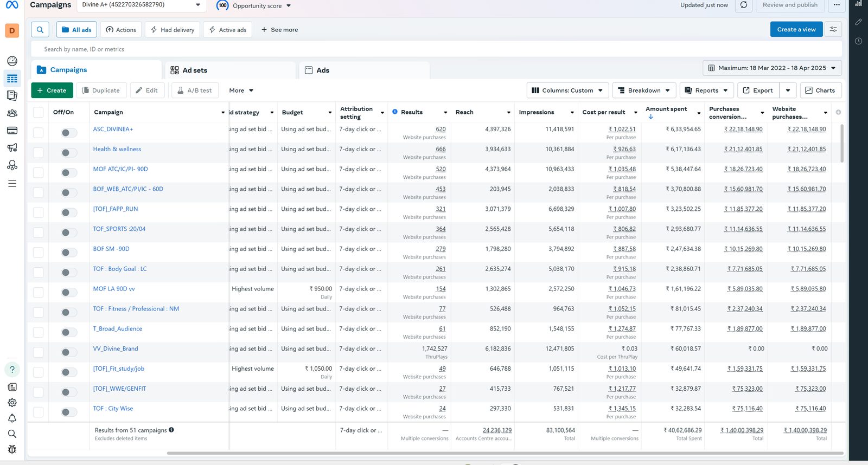Viewport: 868px width, 465px height.
Task: Select the Active ads filter tab
Action: click(x=228, y=30)
